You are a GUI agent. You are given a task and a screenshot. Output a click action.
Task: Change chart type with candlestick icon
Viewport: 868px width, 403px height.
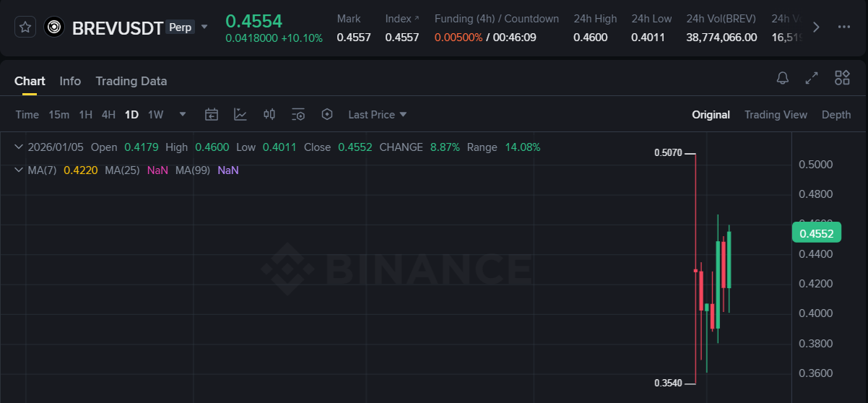(x=269, y=114)
